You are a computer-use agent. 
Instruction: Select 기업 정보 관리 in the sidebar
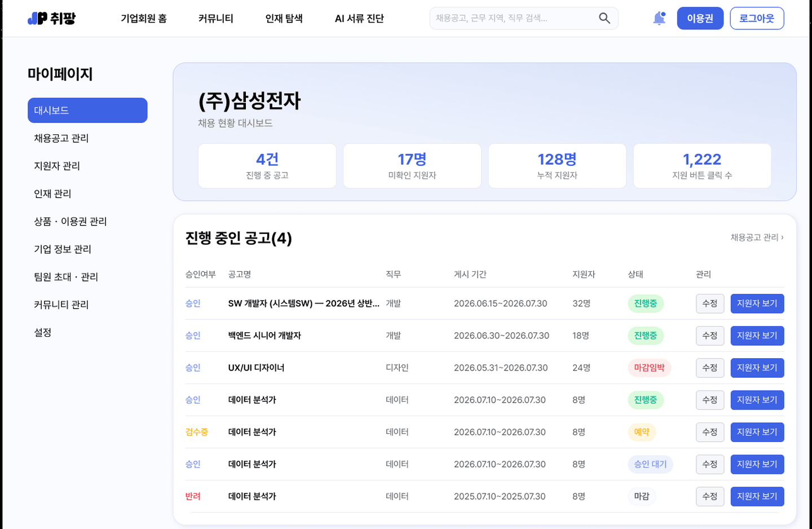[63, 249]
